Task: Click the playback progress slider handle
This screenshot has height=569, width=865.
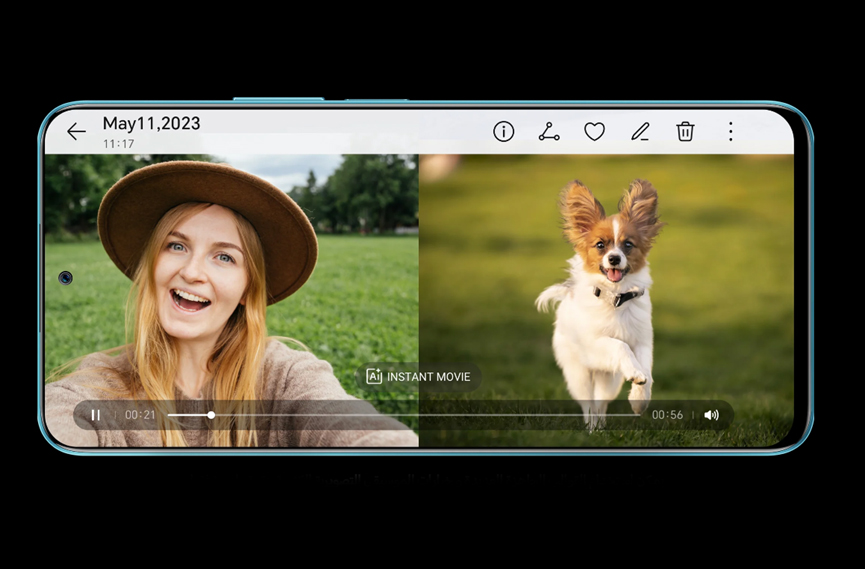Action: coord(211,415)
